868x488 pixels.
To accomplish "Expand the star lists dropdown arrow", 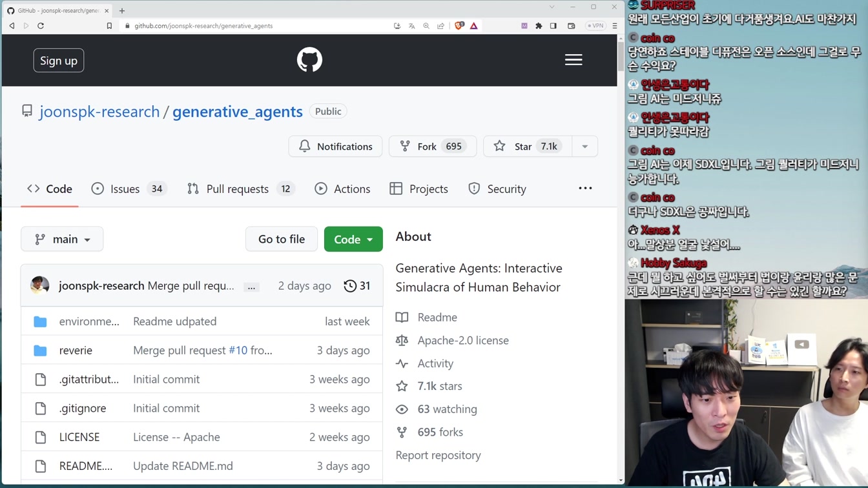I will point(585,147).
